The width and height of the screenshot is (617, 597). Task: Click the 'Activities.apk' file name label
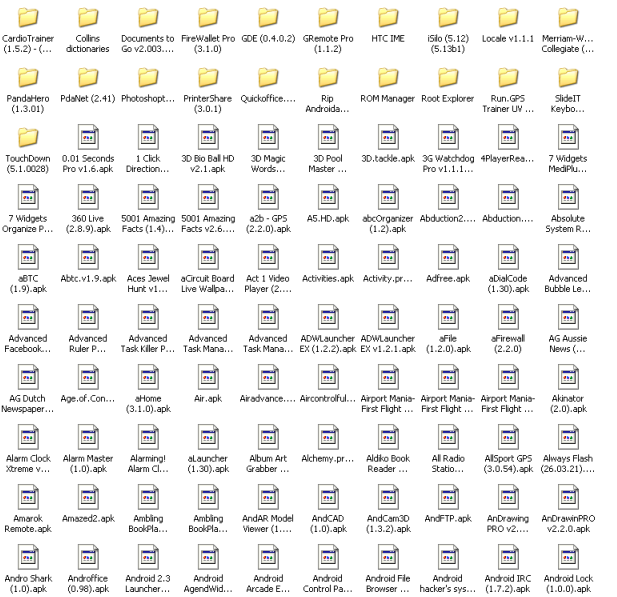[x=328, y=279]
